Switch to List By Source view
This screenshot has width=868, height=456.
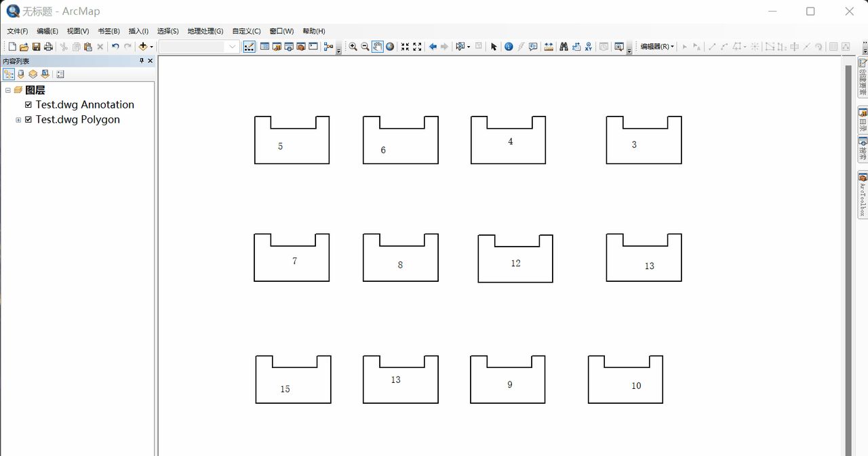tap(20, 75)
